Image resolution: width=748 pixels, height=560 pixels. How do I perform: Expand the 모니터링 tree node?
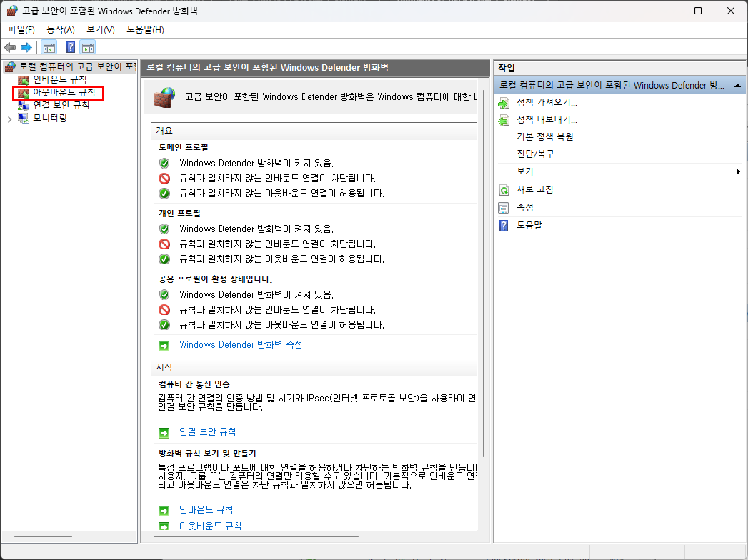[x=9, y=119]
